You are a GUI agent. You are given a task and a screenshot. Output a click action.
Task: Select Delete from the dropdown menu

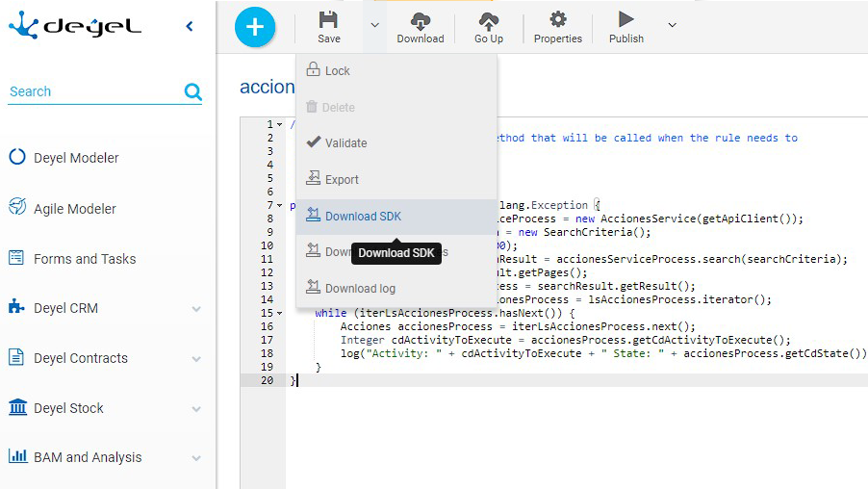(396, 108)
